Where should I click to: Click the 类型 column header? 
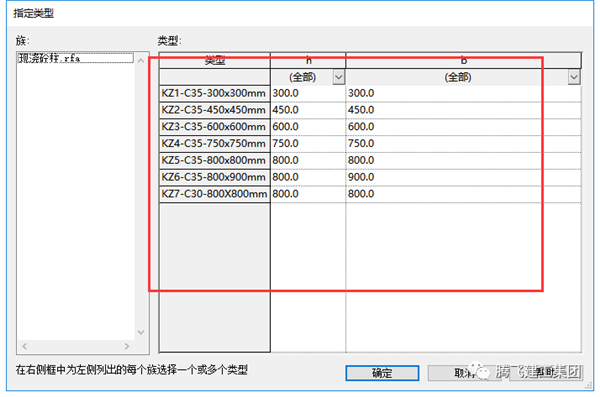pos(214,60)
